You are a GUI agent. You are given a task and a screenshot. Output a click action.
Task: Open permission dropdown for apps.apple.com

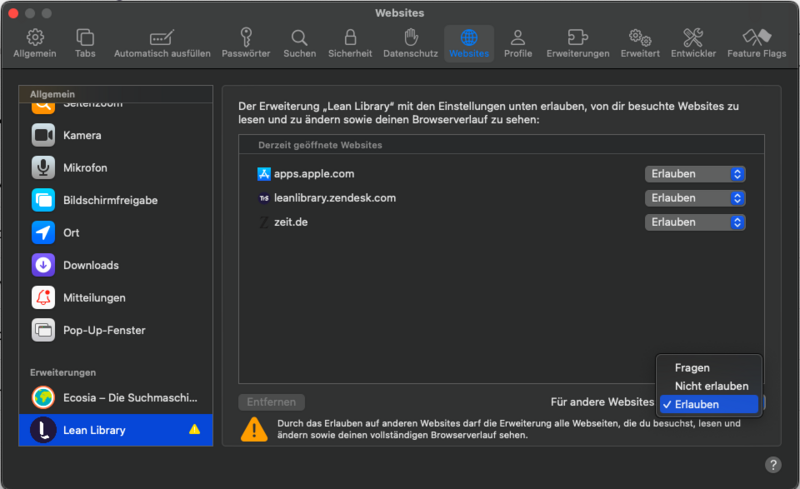coord(695,174)
